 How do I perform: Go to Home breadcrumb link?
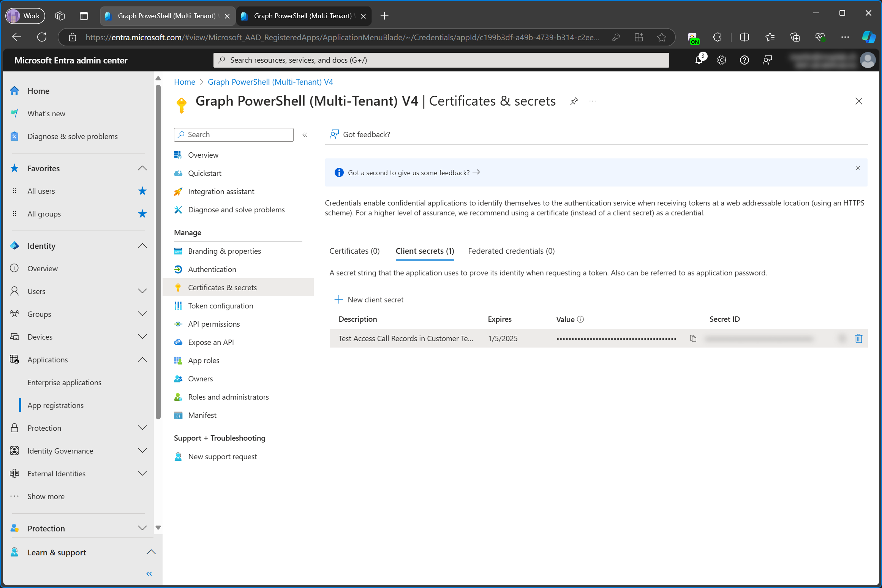[185, 82]
